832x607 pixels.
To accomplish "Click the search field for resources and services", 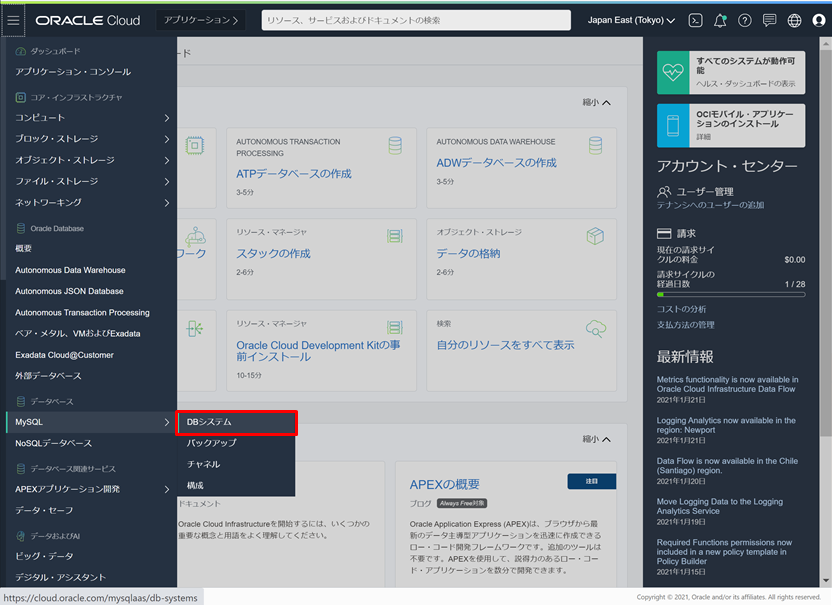I will [x=415, y=20].
